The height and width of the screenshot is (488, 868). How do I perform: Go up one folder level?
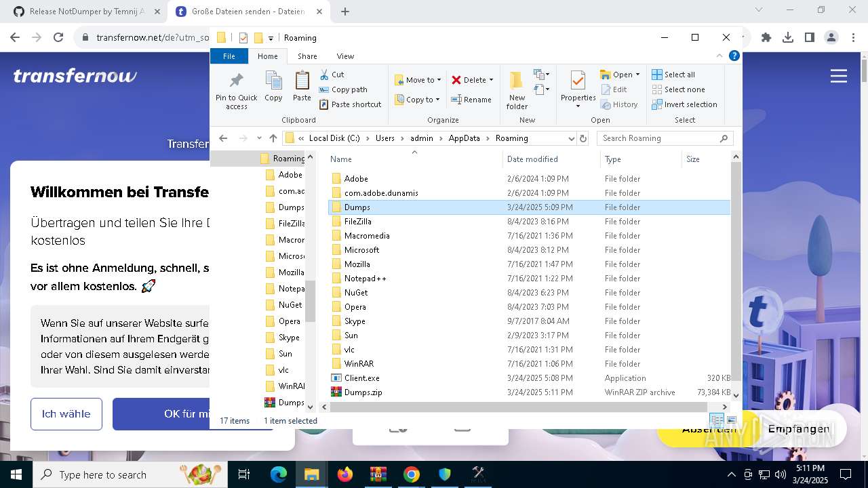pos(273,138)
